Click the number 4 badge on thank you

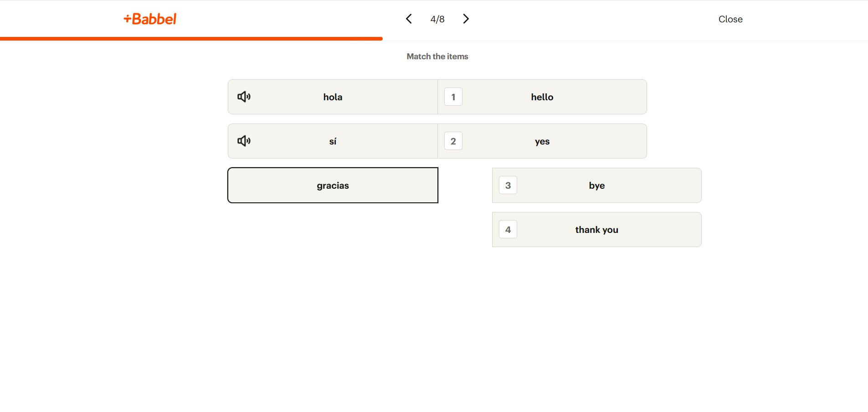click(508, 229)
